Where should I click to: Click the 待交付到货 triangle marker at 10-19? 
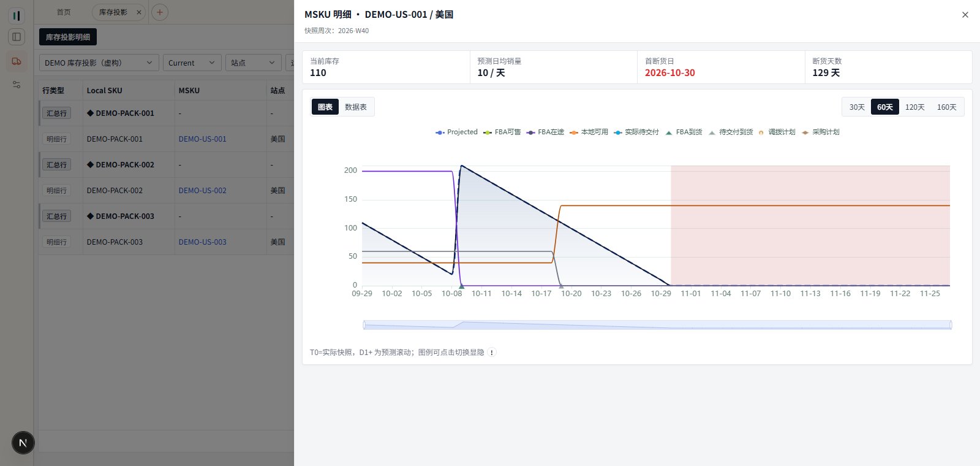561,286
